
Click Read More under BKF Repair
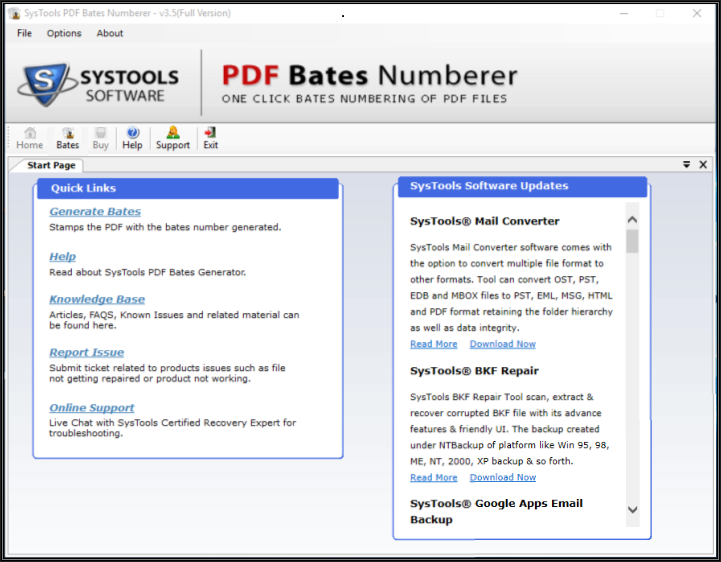(x=434, y=477)
